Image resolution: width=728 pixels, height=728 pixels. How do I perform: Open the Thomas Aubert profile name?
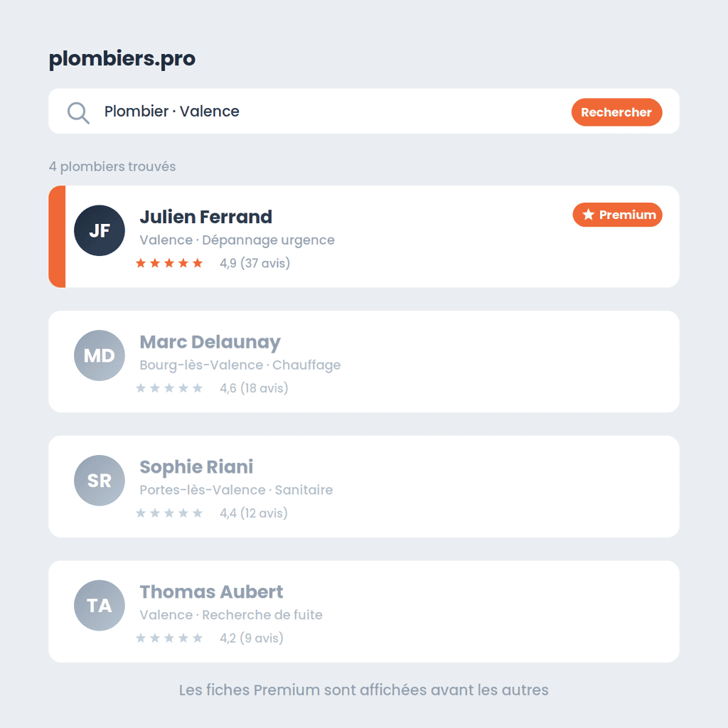click(211, 591)
